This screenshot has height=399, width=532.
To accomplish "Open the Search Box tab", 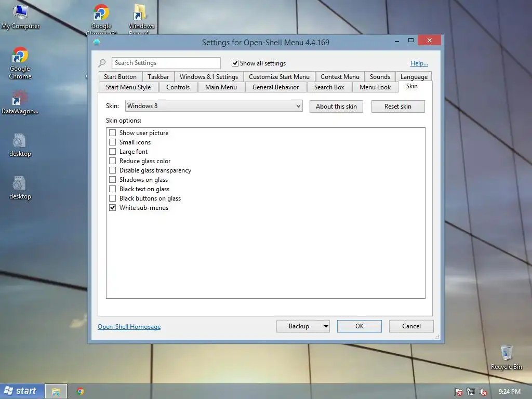I will (329, 87).
